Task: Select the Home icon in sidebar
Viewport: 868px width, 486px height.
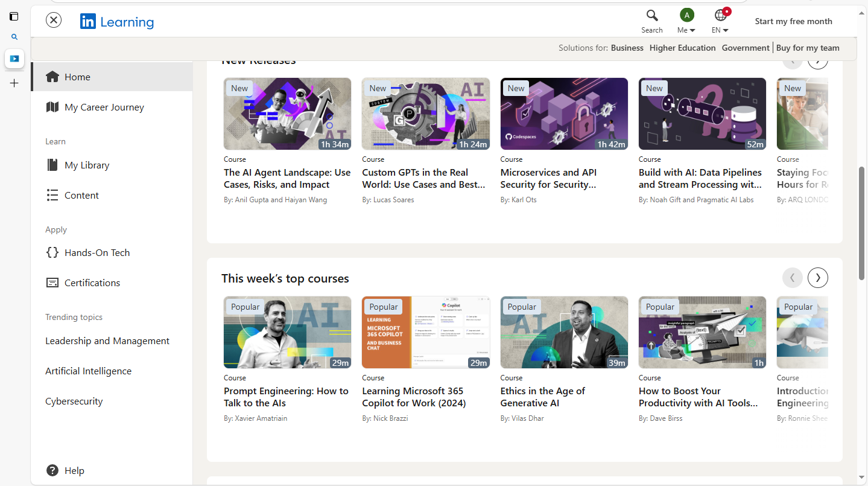Action: (x=52, y=76)
